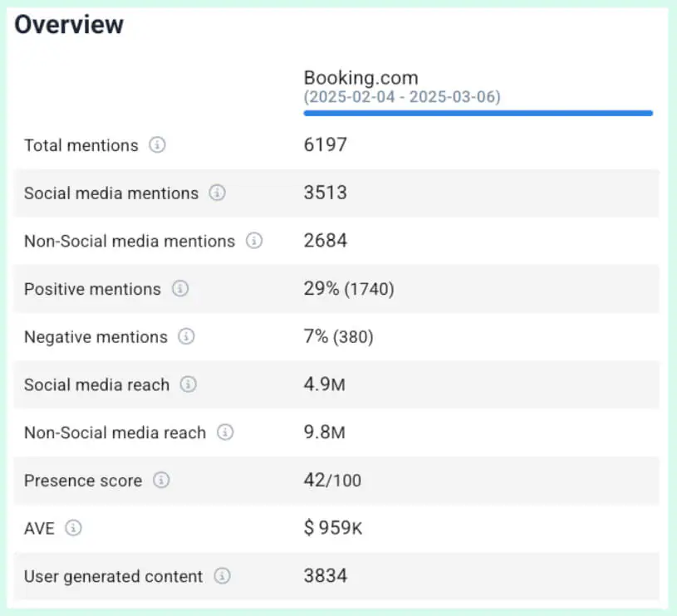Select the AVE value $ 959K
Viewport: 677px width, 616px height.
(x=333, y=528)
